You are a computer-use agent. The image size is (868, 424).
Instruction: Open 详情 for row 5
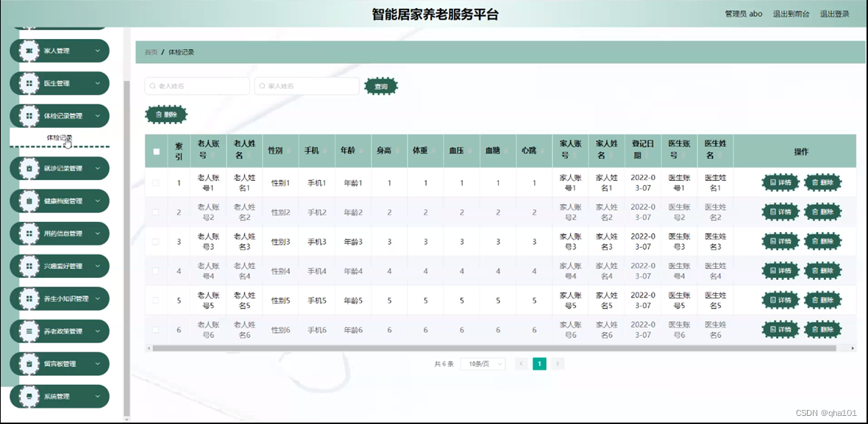click(x=780, y=300)
